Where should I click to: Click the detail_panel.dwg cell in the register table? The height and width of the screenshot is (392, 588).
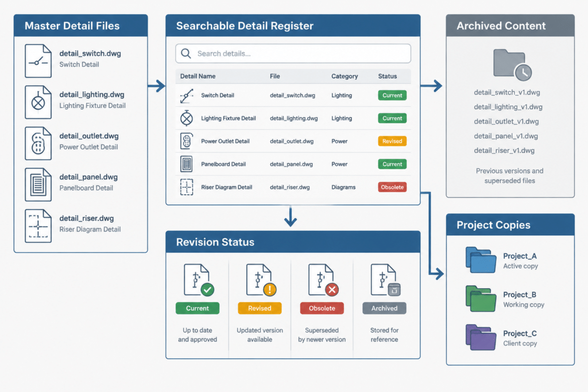pyautogui.click(x=291, y=164)
